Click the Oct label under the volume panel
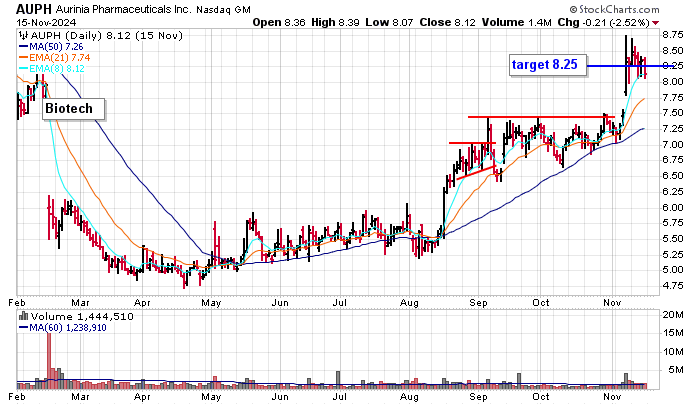 pos(541,397)
